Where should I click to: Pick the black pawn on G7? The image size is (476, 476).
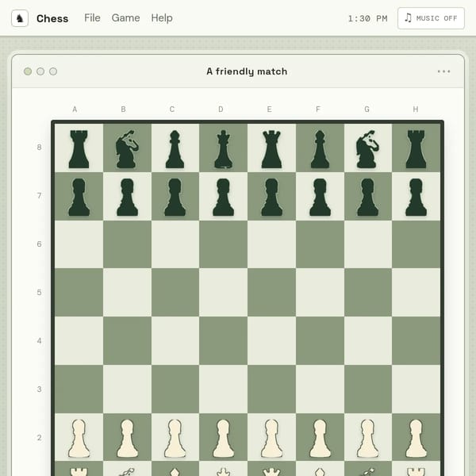[367, 197]
